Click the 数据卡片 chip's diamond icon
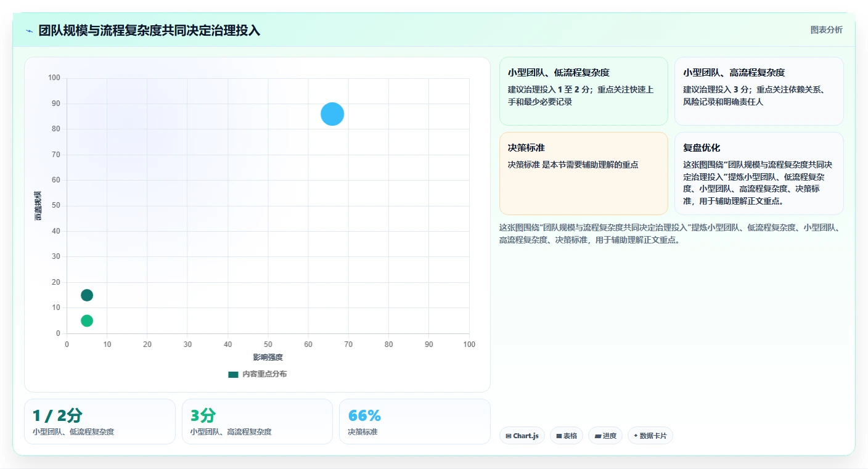Screen dimensions: 868x469 tap(636, 436)
